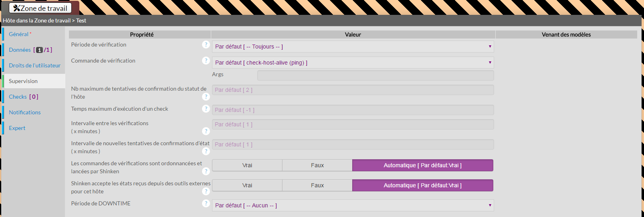This screenshot has height=217, width=644.
Task: Expand the Période de vérification dropdown
Action: coord(353,47)
